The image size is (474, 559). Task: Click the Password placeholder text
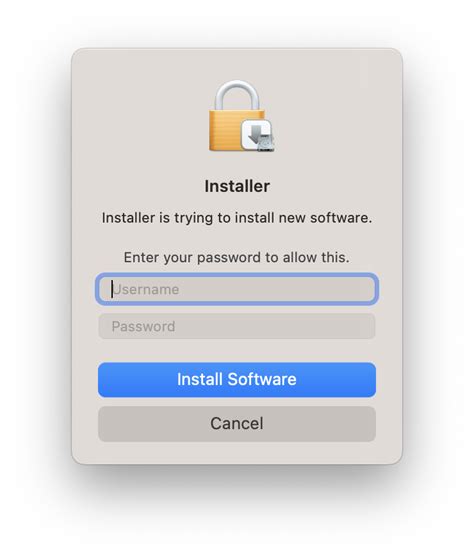click(143, 327)
